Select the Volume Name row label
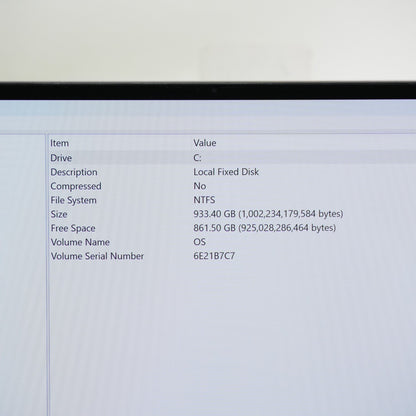Image resolution: width=416 pixels, height=416 pixels. pos(80,242)
